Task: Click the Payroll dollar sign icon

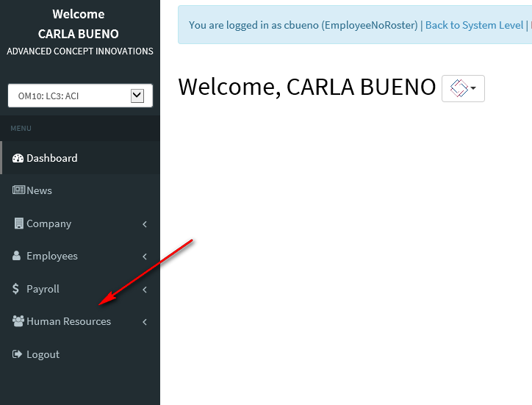Action: 15,289
